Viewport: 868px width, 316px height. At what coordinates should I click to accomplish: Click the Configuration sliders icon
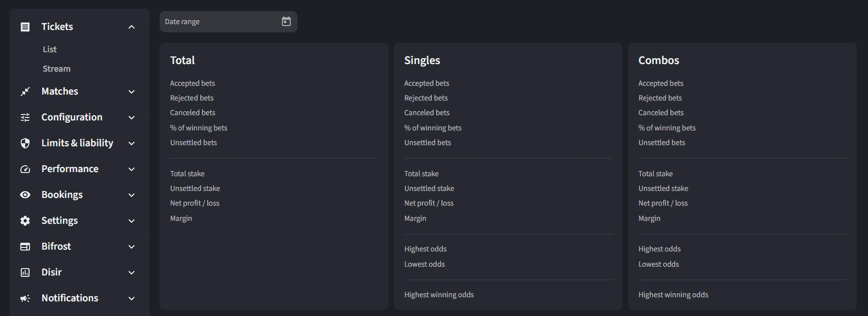(25, 117)
